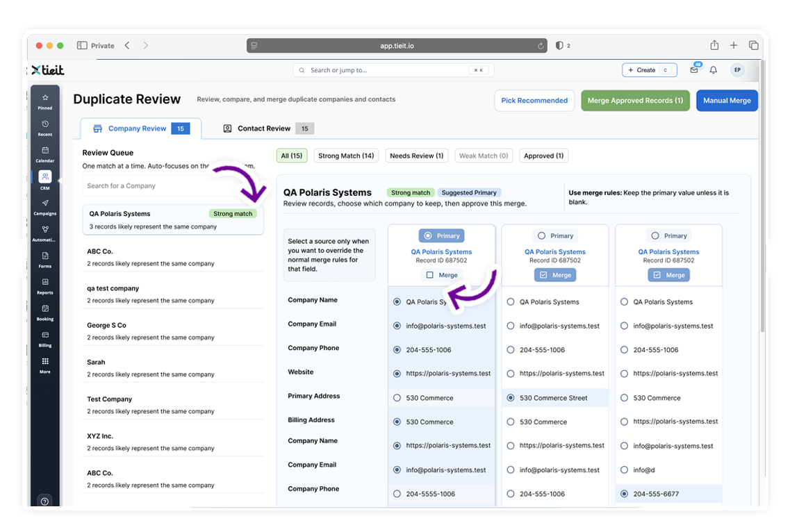
Task: Check the Merge box on first record
Action: [429, 275]
